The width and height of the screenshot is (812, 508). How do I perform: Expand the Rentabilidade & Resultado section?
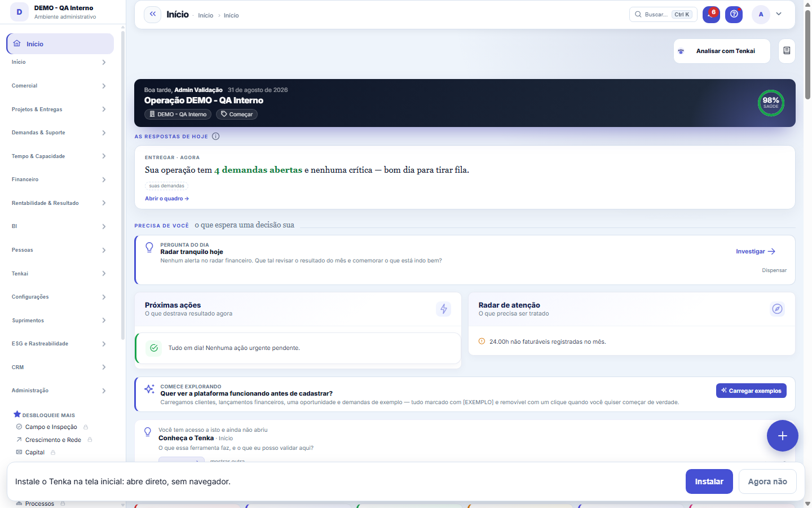coord(59,203)
